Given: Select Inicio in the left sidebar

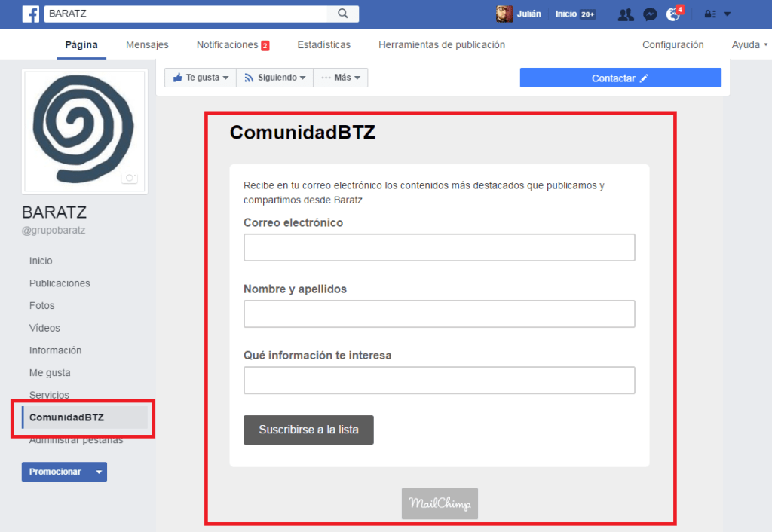Looking at the screenshot, I should pyautogui.click(x=41, y=261).
